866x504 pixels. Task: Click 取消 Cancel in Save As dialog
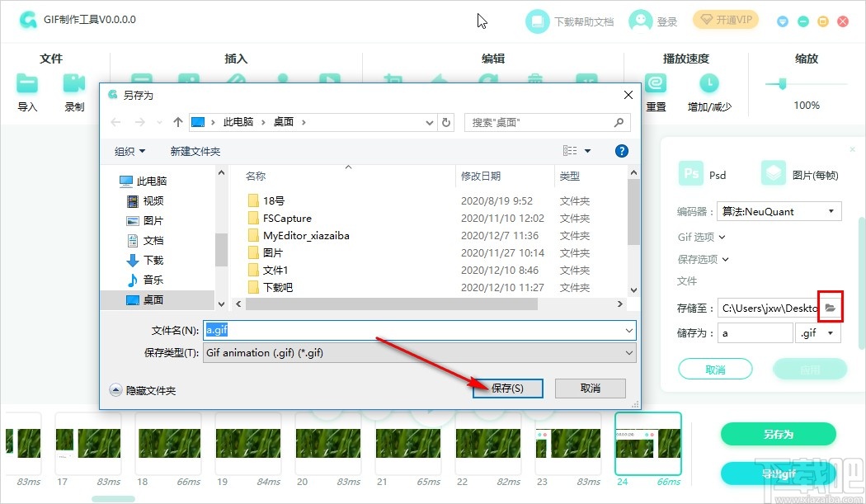(x=591, y=388)
